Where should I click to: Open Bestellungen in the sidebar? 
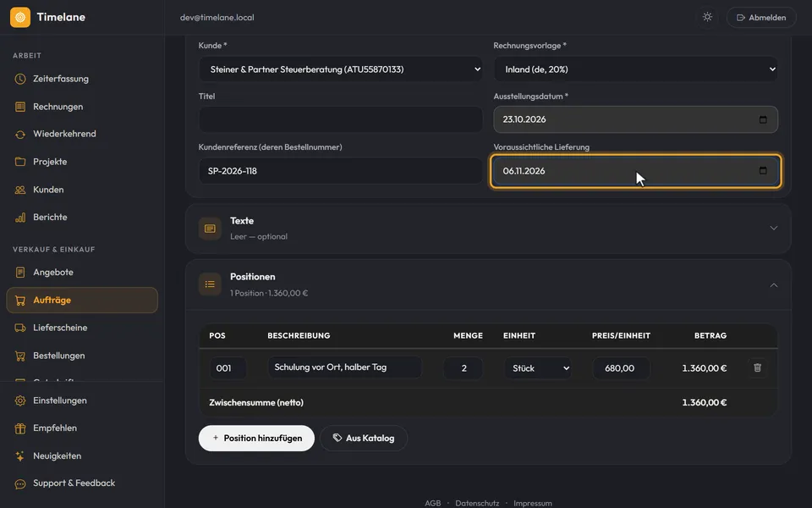82,356
